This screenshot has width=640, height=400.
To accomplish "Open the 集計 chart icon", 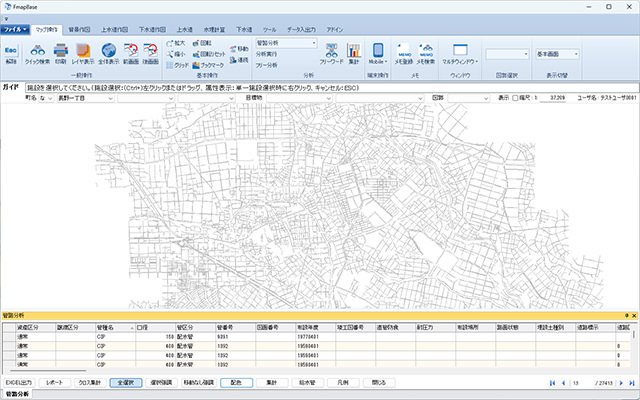I will 353,52.
